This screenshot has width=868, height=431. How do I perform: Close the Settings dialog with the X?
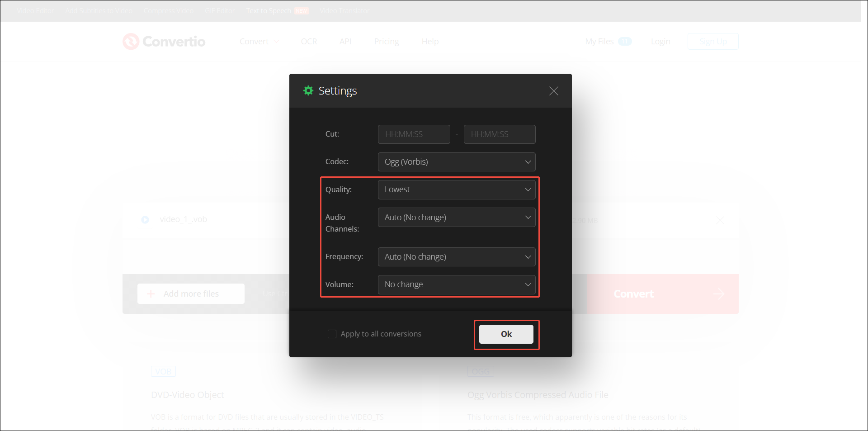coord(553,91)
